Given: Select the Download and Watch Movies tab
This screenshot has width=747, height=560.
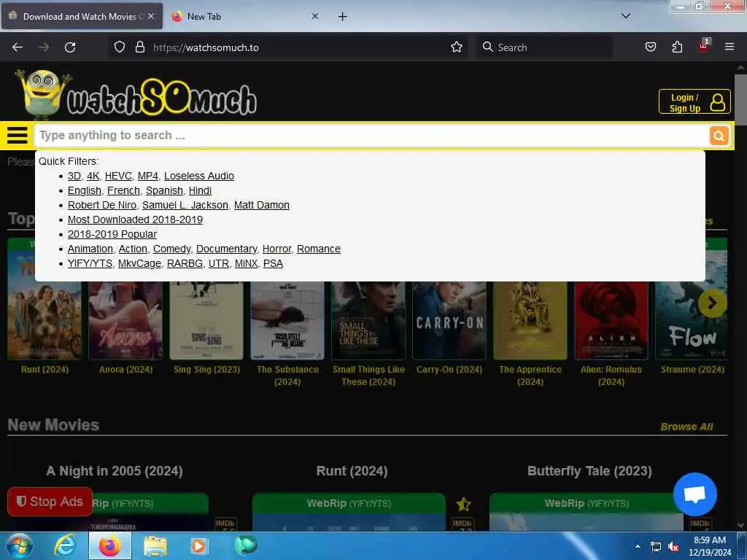Looking at the screenshot, I should [x=82, y=16].
